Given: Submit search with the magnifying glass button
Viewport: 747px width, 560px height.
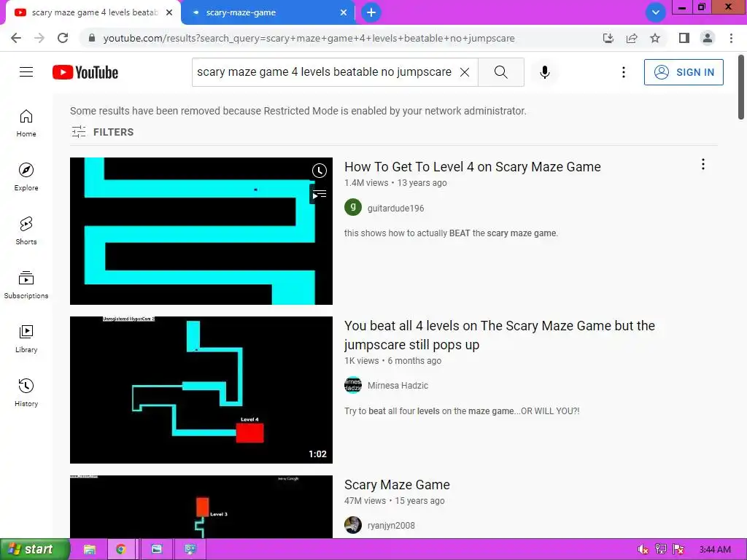Looking at the screenshot, I should coord(500,72).
